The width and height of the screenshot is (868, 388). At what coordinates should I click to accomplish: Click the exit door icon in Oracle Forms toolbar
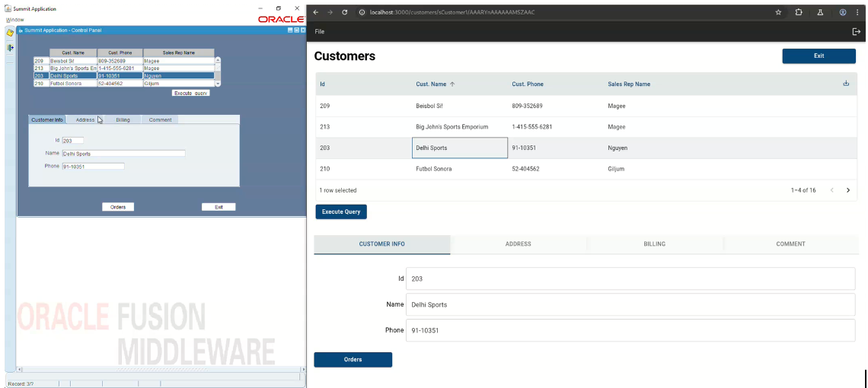(10, 48)
